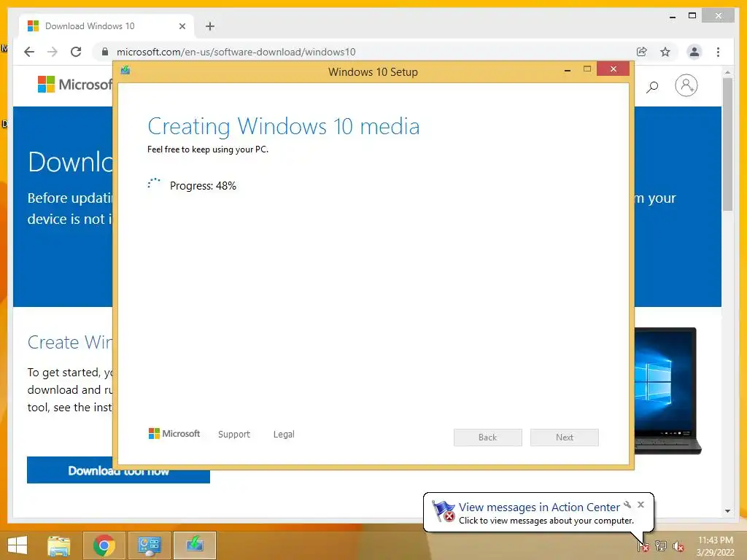Viewport: 747px width, 560px height.
Task: Click the webpage vertical scrollbar thumb
Action: point(727,144)
